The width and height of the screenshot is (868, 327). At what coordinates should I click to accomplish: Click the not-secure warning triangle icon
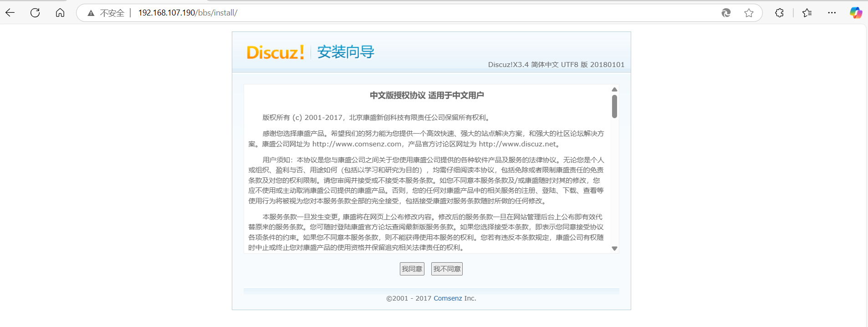[x=91, y=13]
